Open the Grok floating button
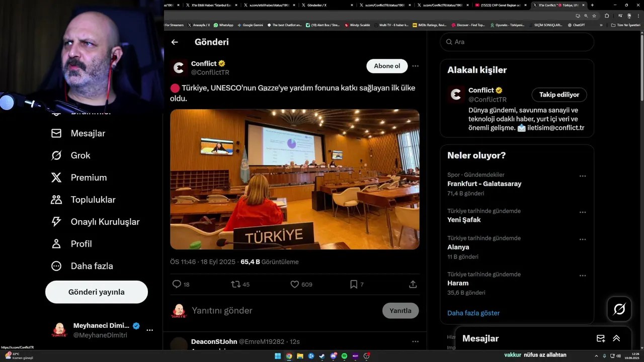Image resolution: width=644 pixels, height=362 pixels. coord(619,309)
